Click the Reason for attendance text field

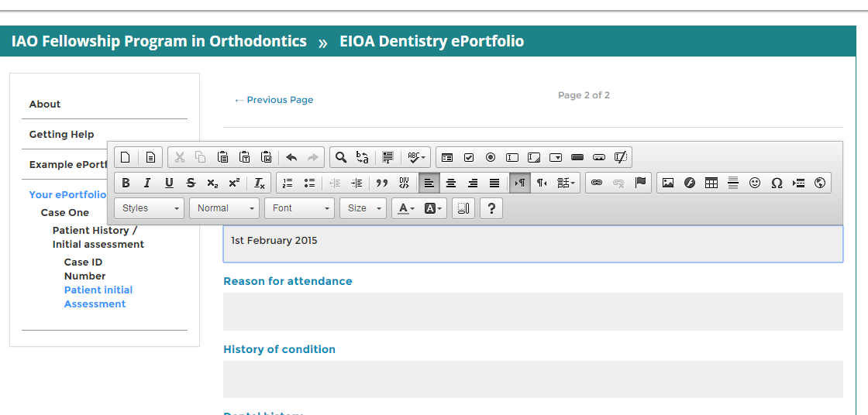click(x=532, y=311)
